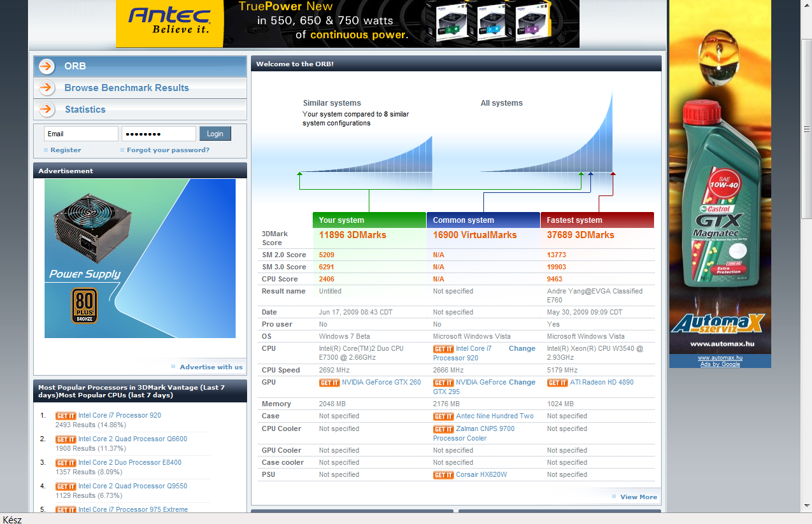Select the Fastest system column header

(x=597, y=220)
